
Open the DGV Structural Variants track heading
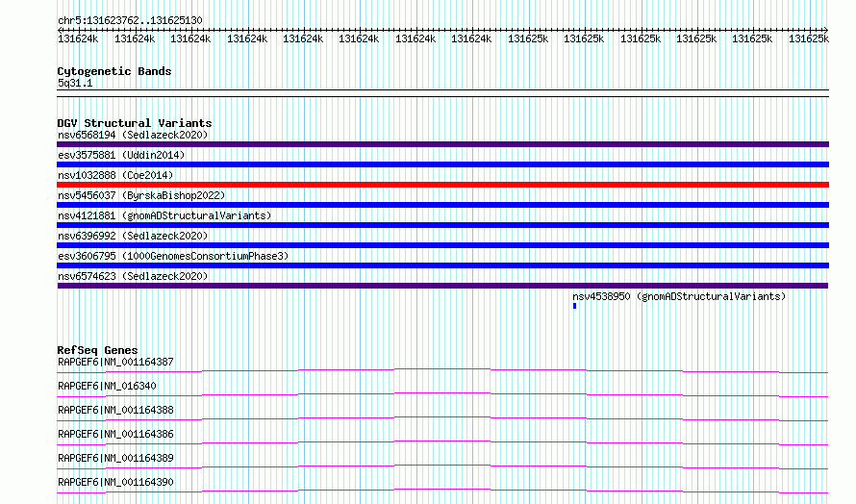pyautogui.click(x=135, y=123)
